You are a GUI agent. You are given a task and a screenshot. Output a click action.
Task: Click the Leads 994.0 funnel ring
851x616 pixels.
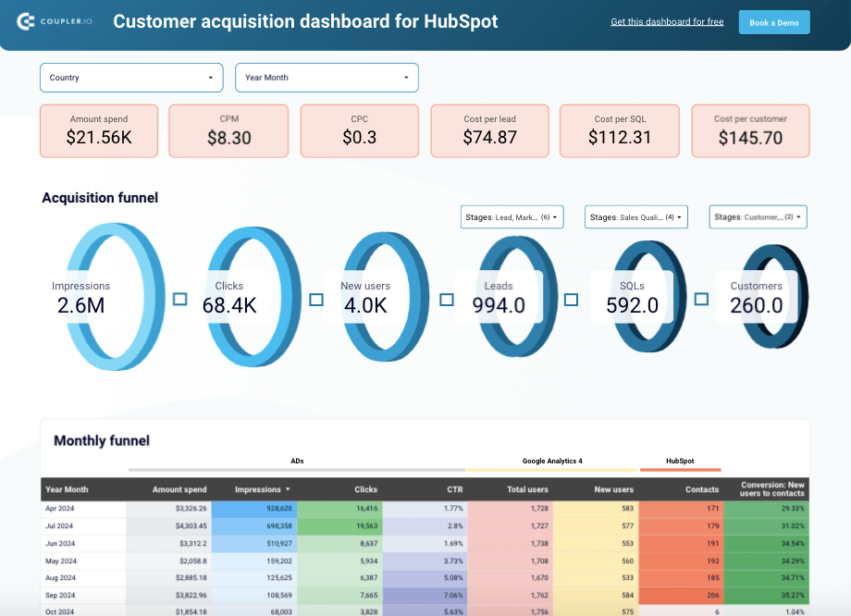pos(517,297)
